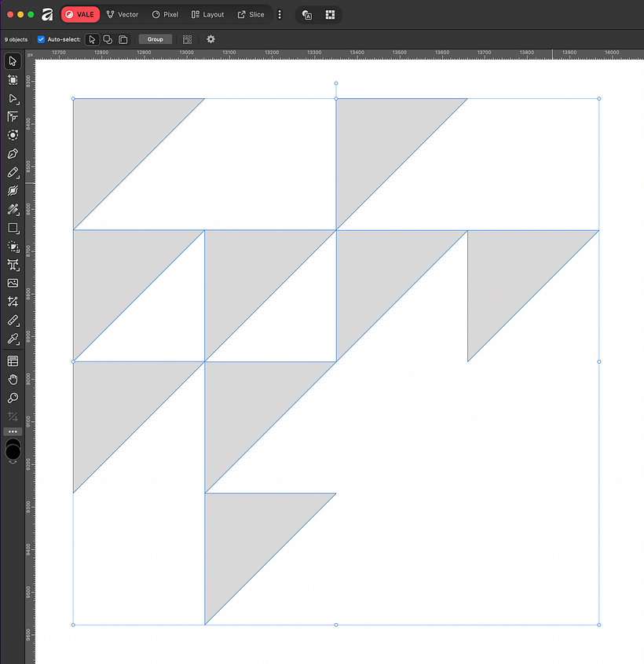Choose the Color Picker eyedropper tool
The height and width of the screenshot is (664, 644).
(13, 339)
